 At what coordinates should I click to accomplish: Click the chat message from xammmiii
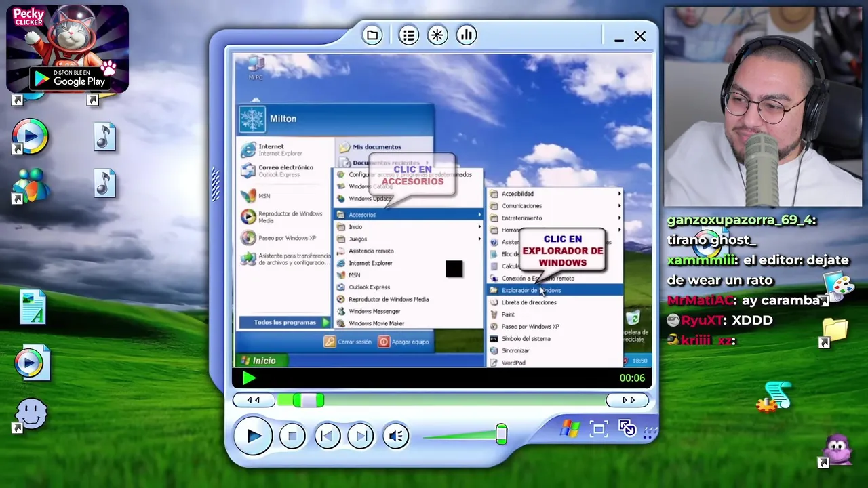[x=758, y=270]
